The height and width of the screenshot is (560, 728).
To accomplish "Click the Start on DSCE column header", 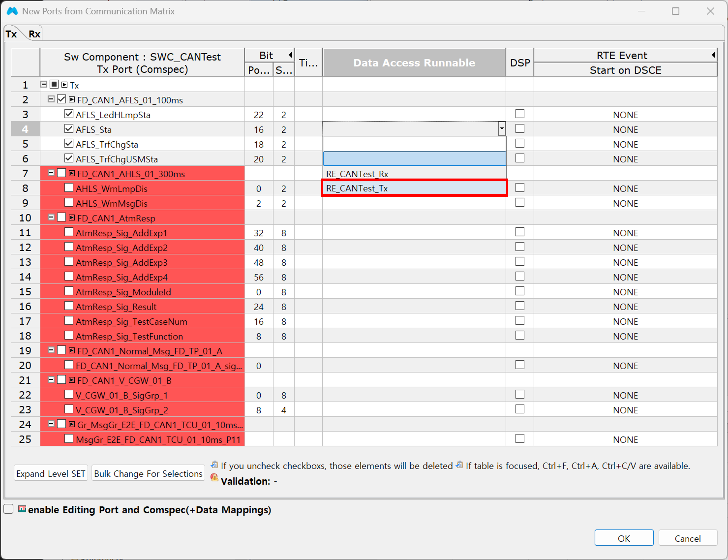I will point(625,70).
